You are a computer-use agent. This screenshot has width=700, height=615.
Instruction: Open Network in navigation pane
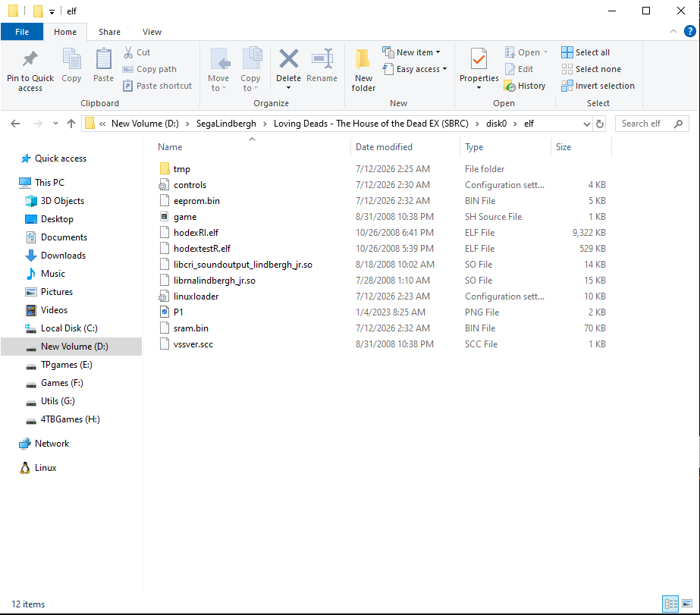pyautogui.click(x=52, y=444)
